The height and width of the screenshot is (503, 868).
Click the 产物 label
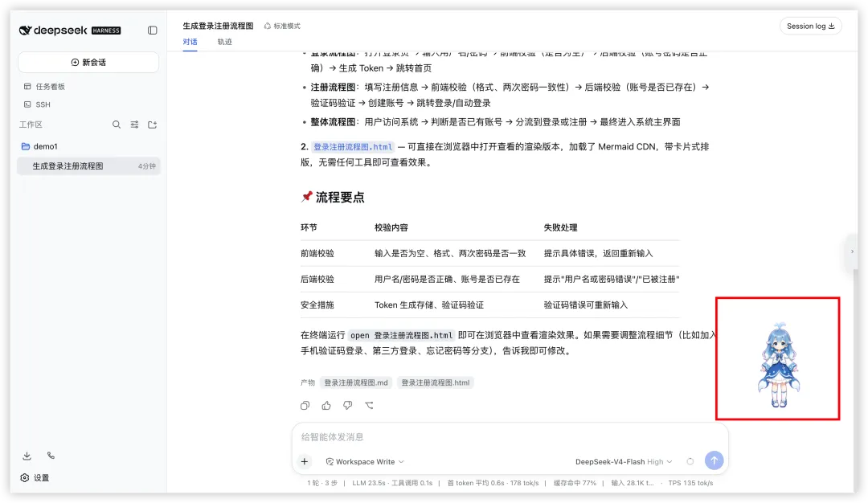[308, 383]
